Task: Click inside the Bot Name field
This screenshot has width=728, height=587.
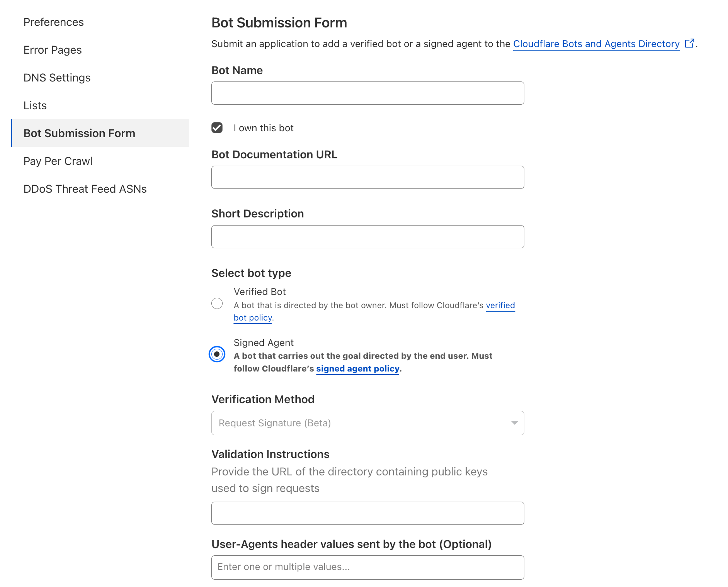Action: tap(367, 93)
